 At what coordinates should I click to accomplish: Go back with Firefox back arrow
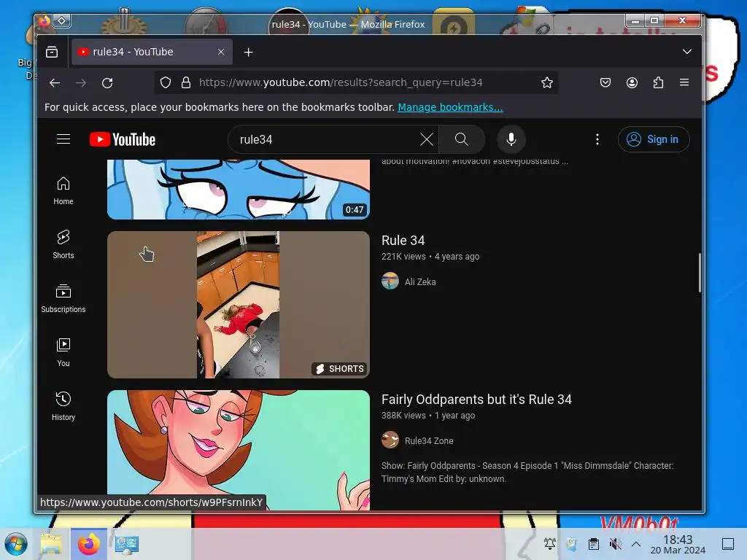pos(55,83)
